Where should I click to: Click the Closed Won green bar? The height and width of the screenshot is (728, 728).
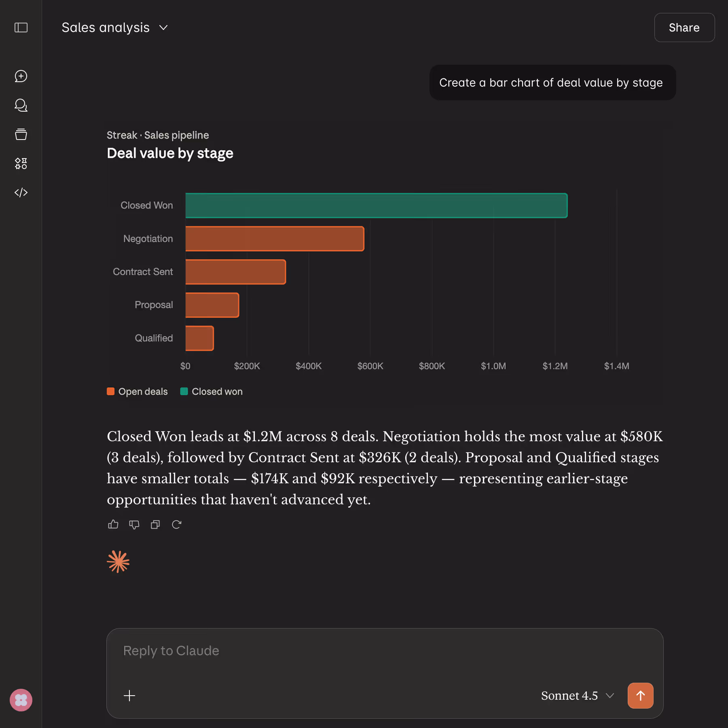377,205
